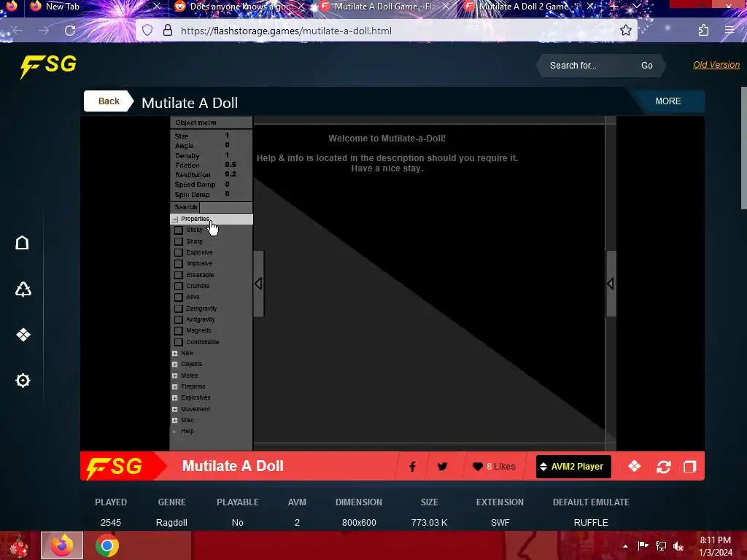This screenshot has width=747, height=560.
Task: Switch to the Reddit 'Does anyone knows' tab
Action: click(x=239, y=7)
